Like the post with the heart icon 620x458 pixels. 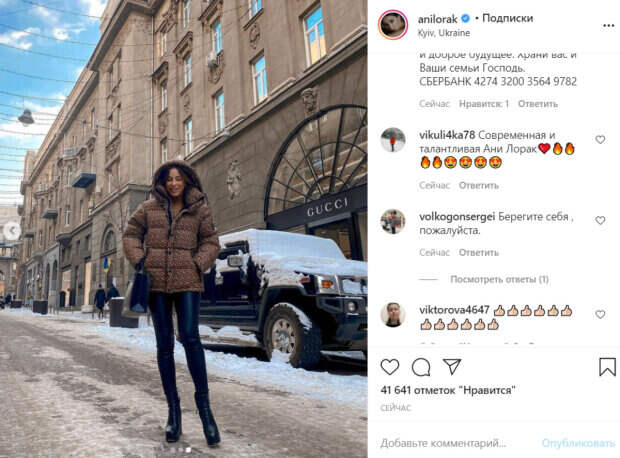pos(389,367)
